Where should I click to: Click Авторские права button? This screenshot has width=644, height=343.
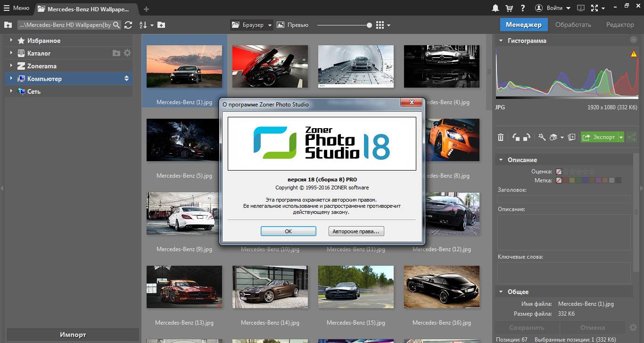pos(356,231)
